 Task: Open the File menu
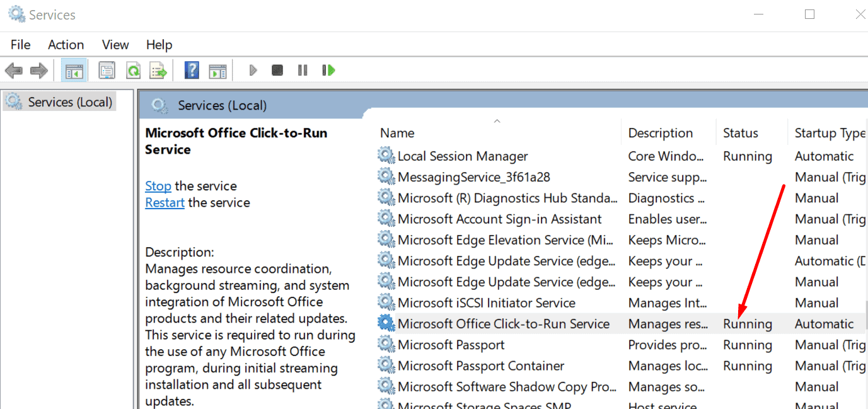(20, 45)
